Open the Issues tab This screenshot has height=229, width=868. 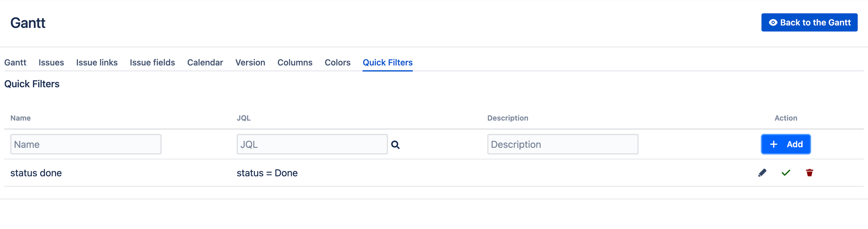51,62
